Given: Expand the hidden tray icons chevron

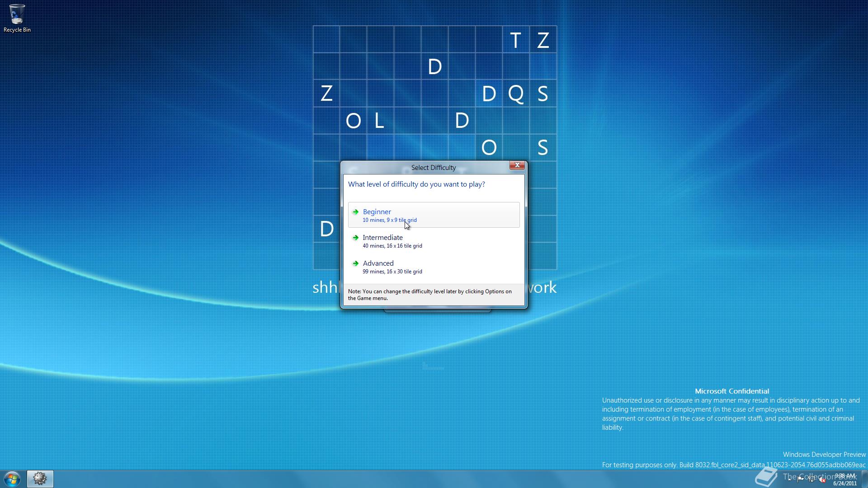Looking at the screenshot, I should [789, 481].
